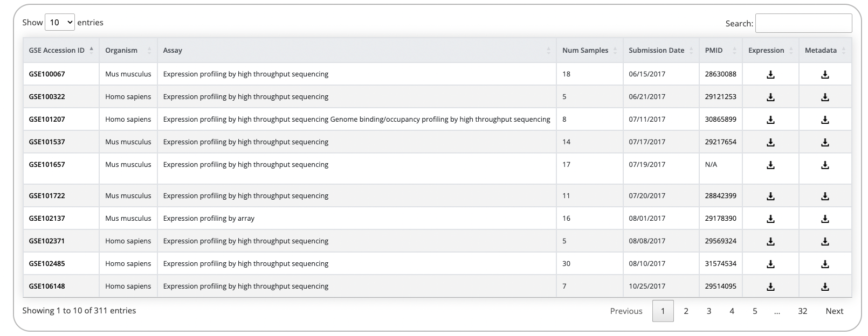This screenshot has height=336, width=868.
Task: Click Next to advance the page
Action: click(834, 311)
